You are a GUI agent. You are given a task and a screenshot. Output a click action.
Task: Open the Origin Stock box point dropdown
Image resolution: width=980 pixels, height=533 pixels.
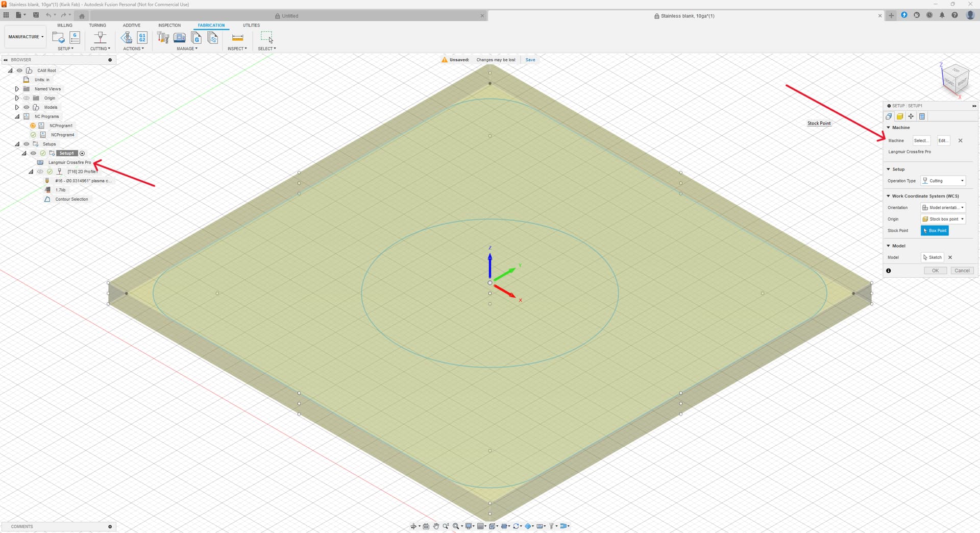point(943,219)
